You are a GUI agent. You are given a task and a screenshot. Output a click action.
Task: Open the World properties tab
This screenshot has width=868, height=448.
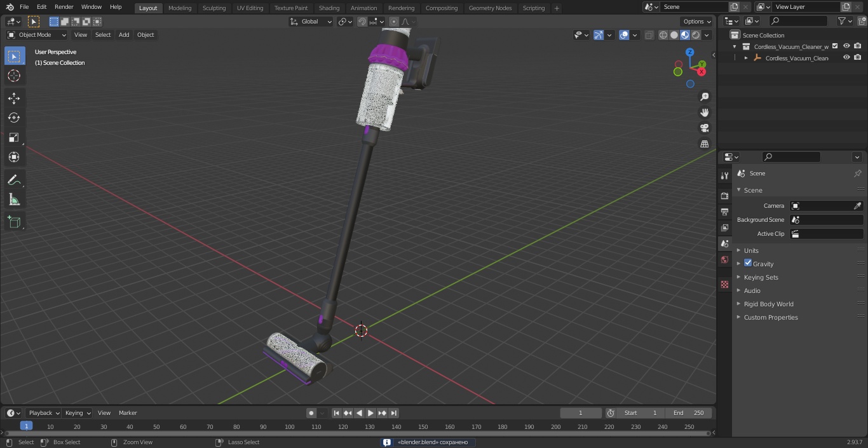724,260
